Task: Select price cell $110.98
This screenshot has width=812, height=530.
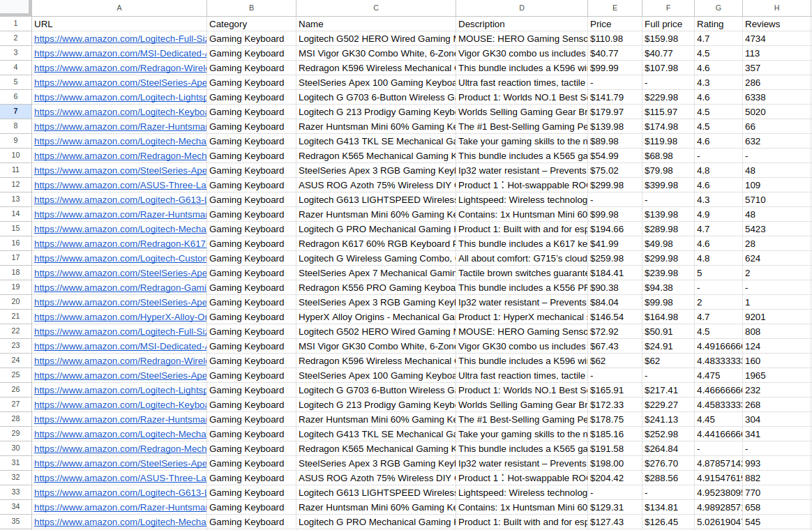Action: click(615, 39)
